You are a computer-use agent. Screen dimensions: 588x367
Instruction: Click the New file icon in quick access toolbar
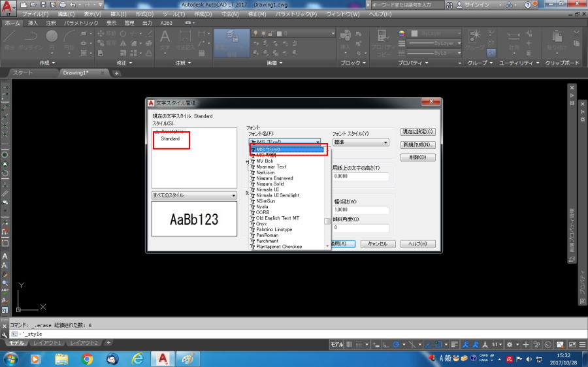tap(24, 5)
